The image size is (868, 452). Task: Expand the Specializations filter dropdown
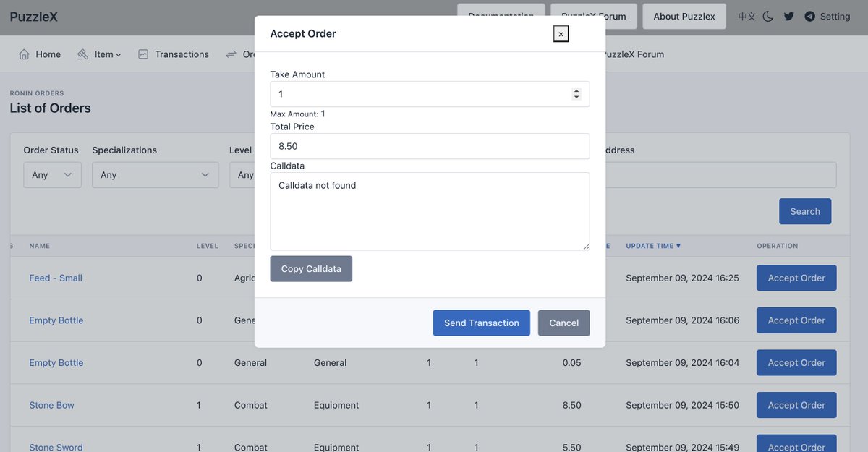pos(155,174)
